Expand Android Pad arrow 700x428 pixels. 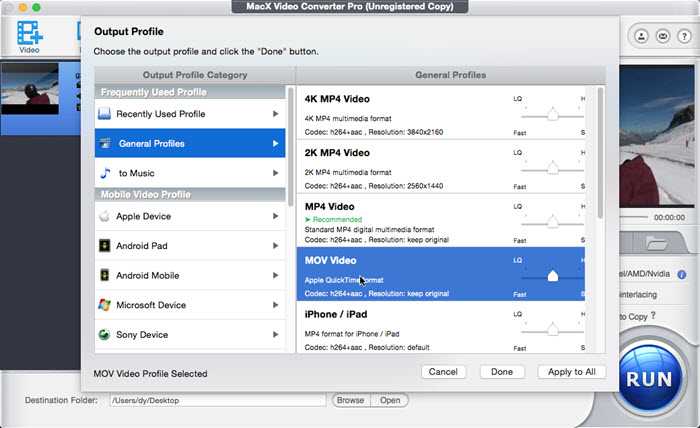click(275, 245)
